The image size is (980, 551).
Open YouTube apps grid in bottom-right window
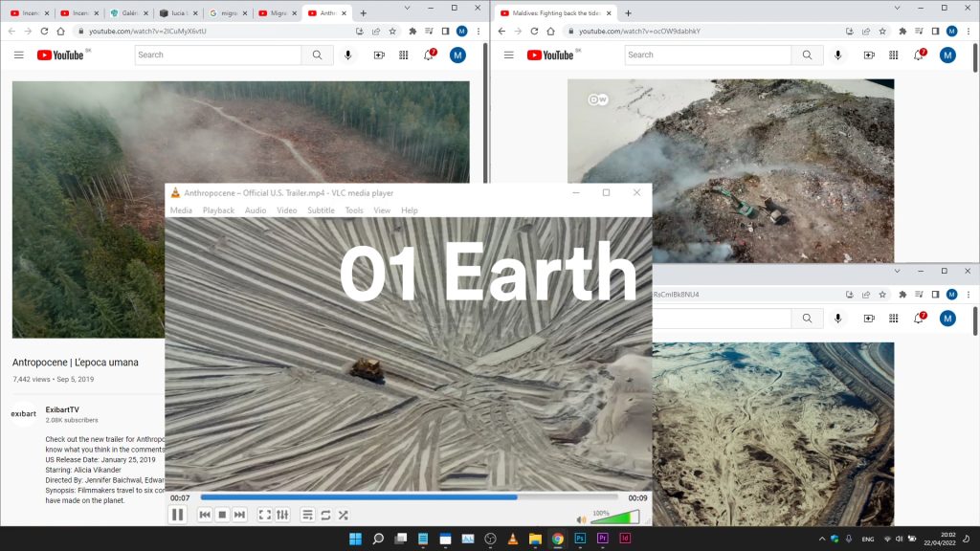(x=894, y=319)
